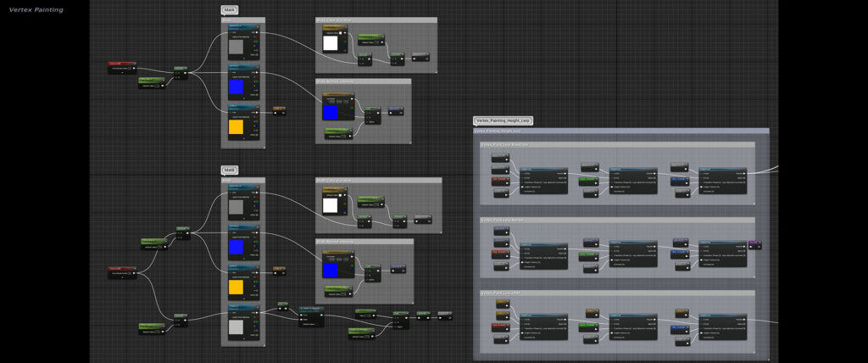
Task: Select the blue preview in MatB Normal Intensity
Action: click(x=330, y=269)
